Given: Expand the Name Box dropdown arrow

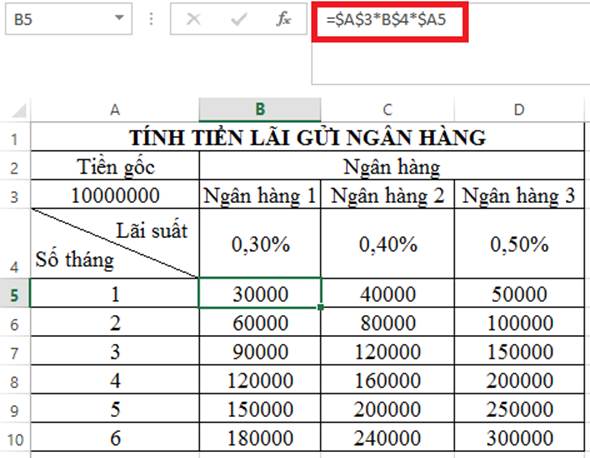Looking at the screenshot, I should pyautogui.click(x=119, y=18).
